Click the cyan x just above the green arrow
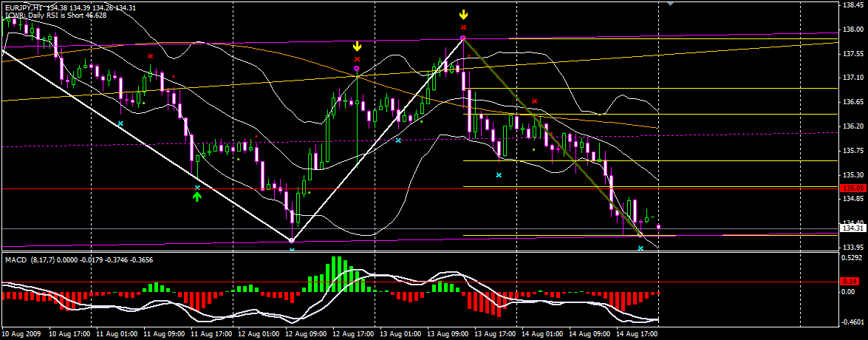Image resolution: width=868 pixels, height=340 pixels. (197, 188)
